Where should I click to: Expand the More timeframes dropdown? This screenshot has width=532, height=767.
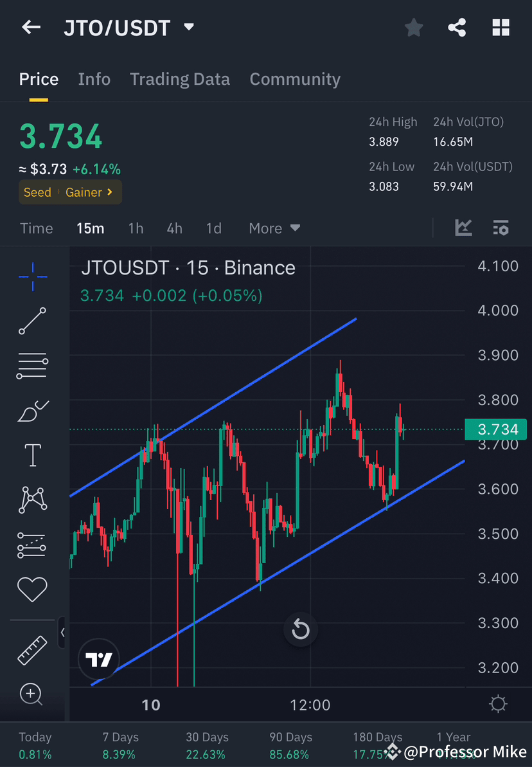[x=274, y=228]
